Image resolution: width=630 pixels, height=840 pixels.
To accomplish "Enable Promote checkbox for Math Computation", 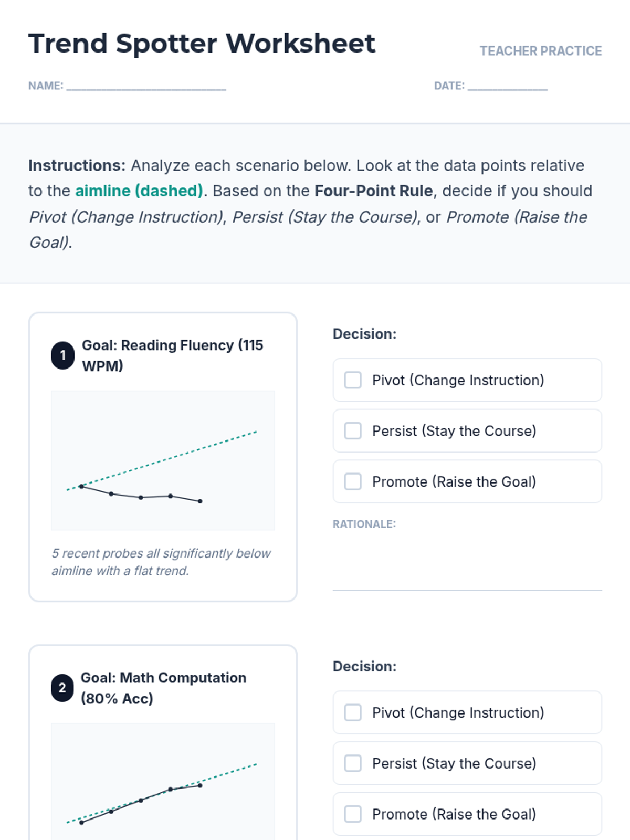I will pyautogui.click(x=353, y=814).
